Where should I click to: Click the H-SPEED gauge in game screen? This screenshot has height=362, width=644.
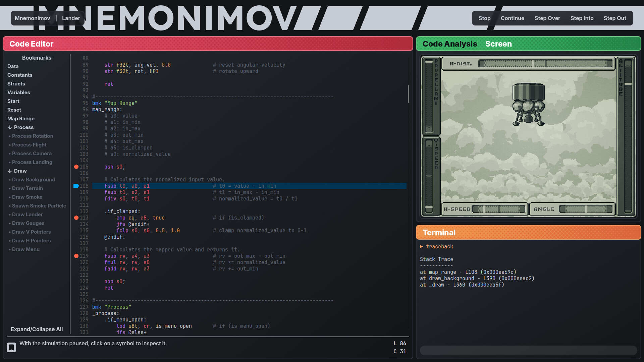[498, 209]
